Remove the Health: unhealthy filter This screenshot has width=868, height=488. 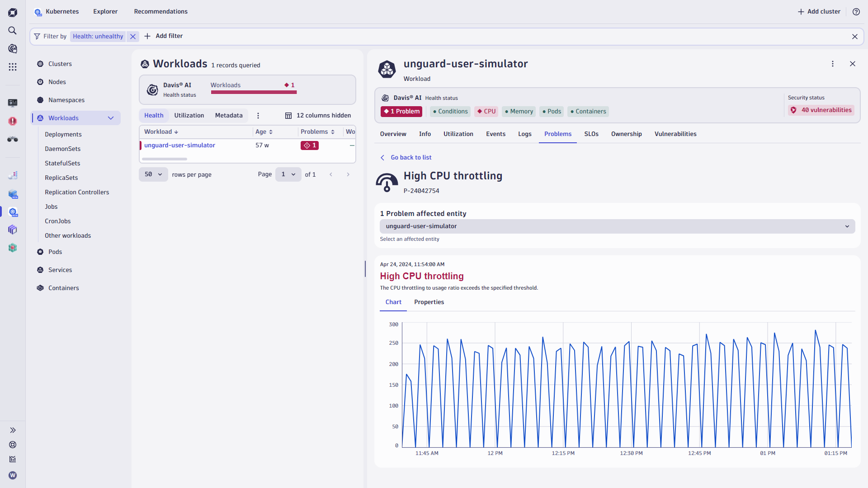(132, 36)
